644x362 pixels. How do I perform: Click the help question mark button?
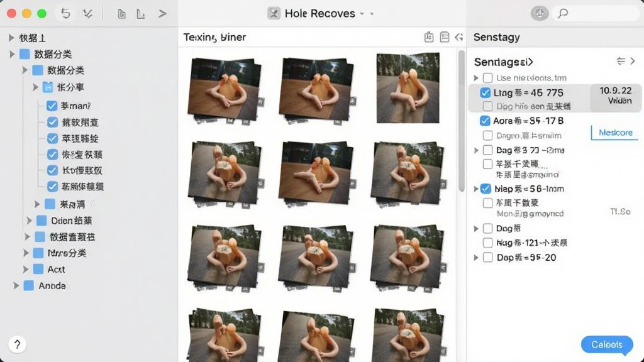17,344
